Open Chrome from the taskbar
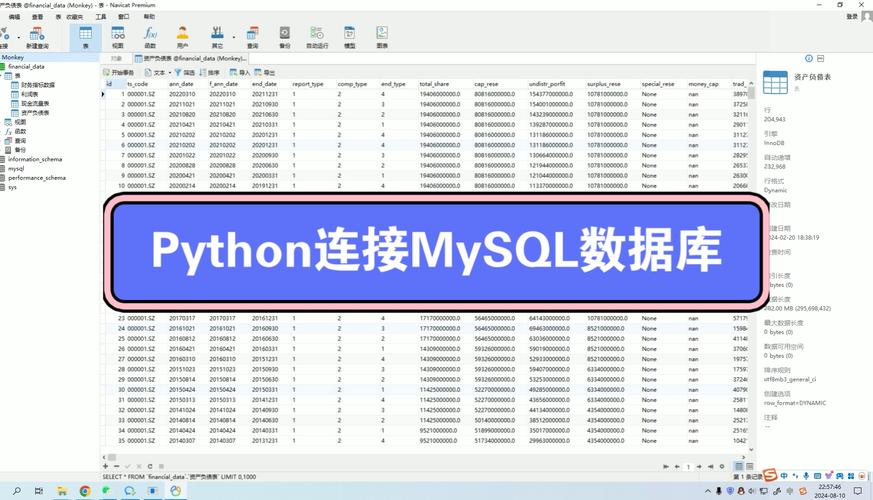This screenshot has height=500, width=873. pos(85,491)
